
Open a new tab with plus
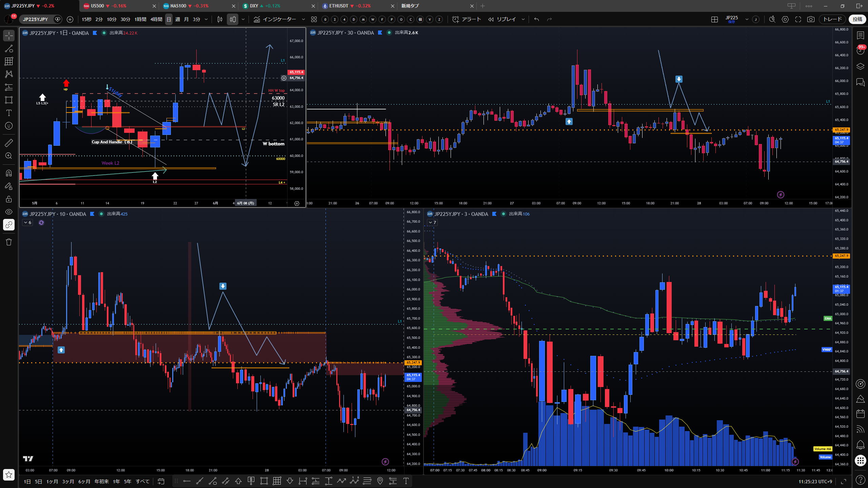(483, 6)
